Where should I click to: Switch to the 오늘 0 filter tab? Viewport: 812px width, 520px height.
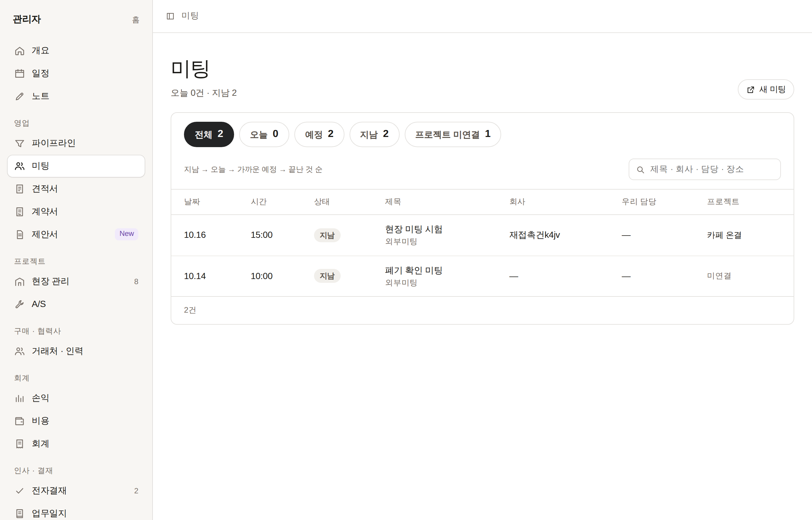point(264,134)
